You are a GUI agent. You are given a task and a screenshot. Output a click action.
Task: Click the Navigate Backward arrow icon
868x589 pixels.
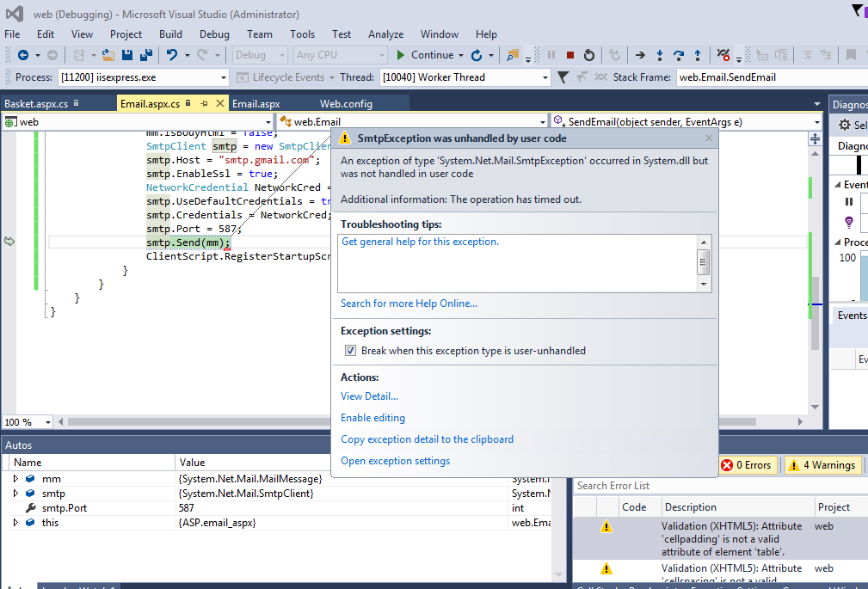click(x=23, y=55)
